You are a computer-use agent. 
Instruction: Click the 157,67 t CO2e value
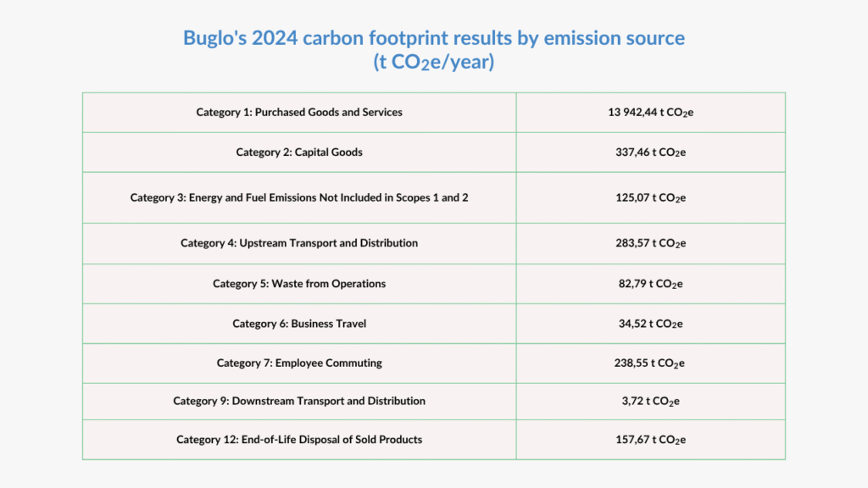click(650, 440)
